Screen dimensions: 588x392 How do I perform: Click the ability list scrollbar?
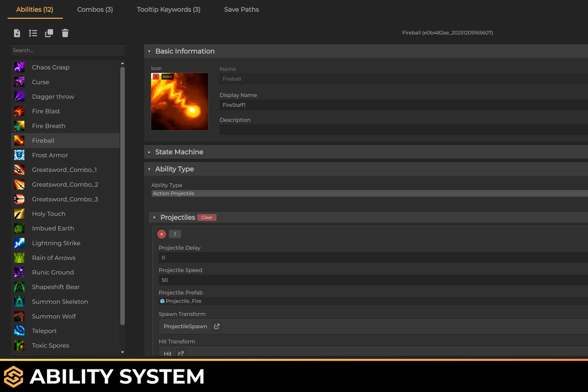click(x=123, y=196)
